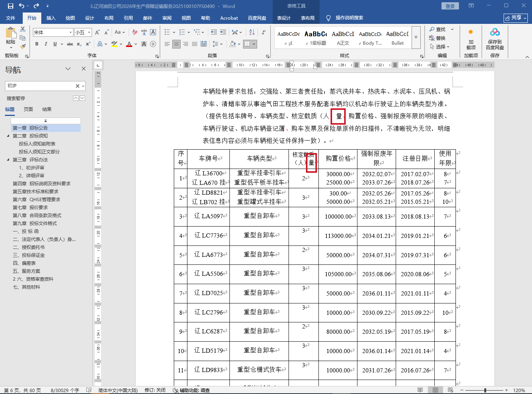Decrease paragraph indent
Viewport: 532px width, 394px height.
214,33
